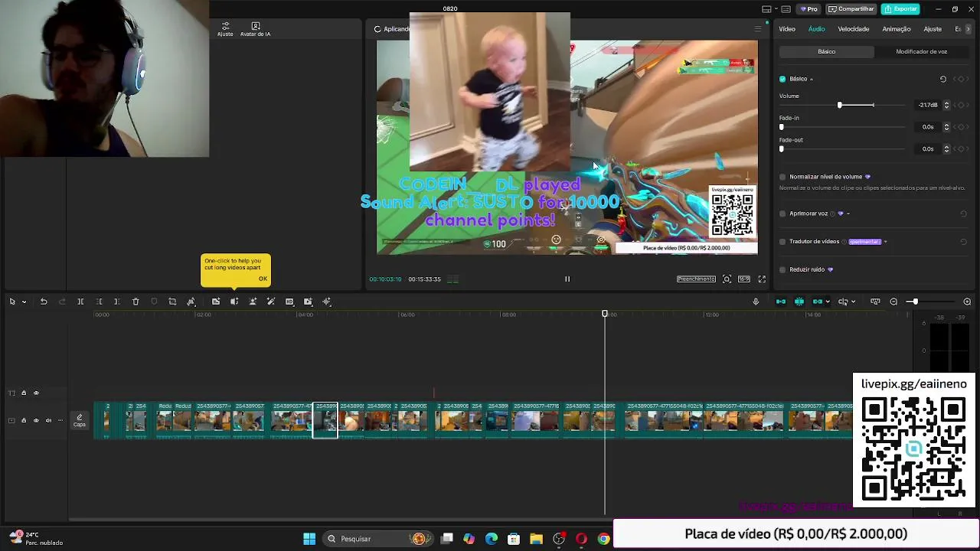Select the Modificador de voz sub-tab
The width and height of the screenshot is (980, 551).
tap(921, 51)
